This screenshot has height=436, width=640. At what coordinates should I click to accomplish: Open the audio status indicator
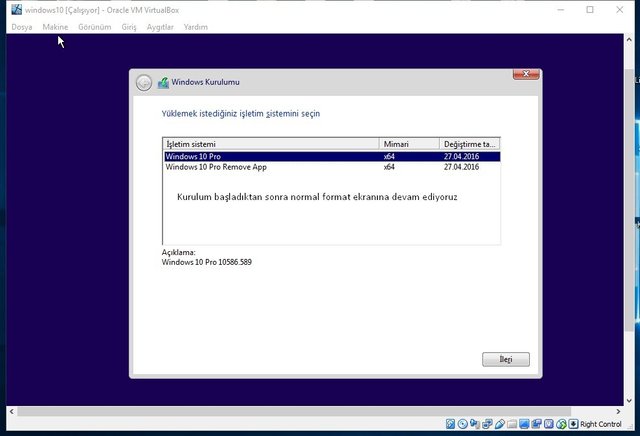(x=475, y=424)
